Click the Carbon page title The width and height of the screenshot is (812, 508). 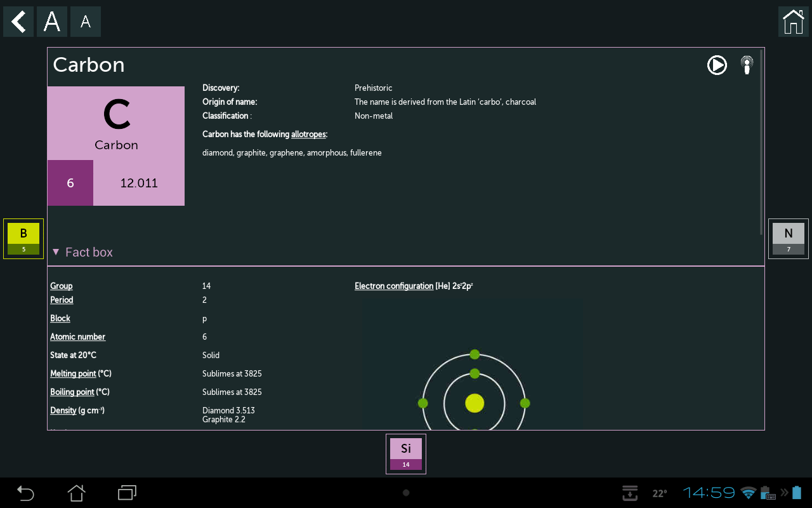pyautogui.click(x=89, y=65)
